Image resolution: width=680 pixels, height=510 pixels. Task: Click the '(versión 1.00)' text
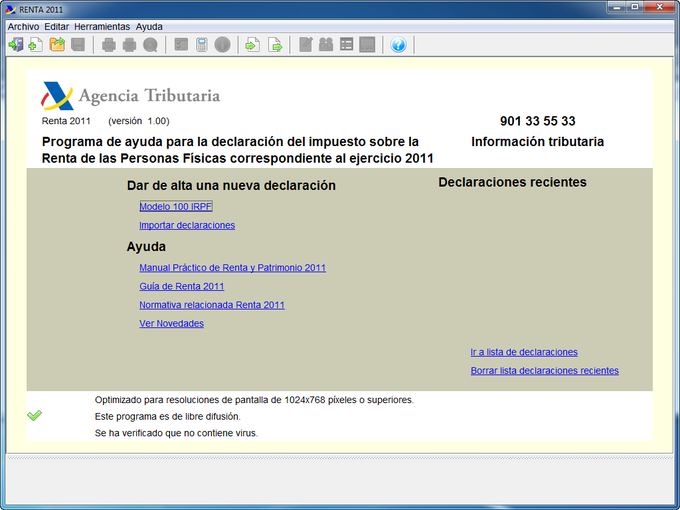click(x=139, y=121)
